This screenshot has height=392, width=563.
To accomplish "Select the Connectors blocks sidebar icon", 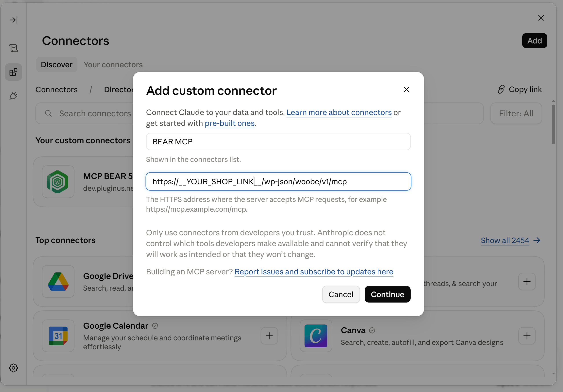I will 13,72.
